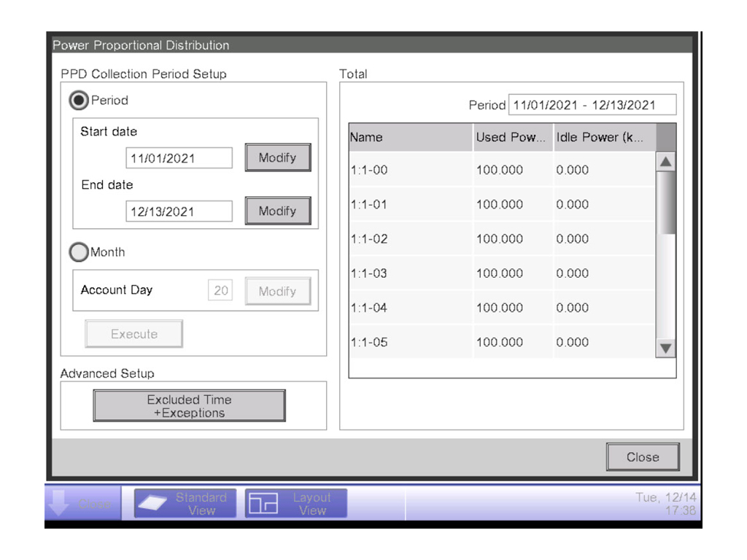Open the Layout View icon button
The height and width of the screenshot is (560, 747).
(295, 504)
